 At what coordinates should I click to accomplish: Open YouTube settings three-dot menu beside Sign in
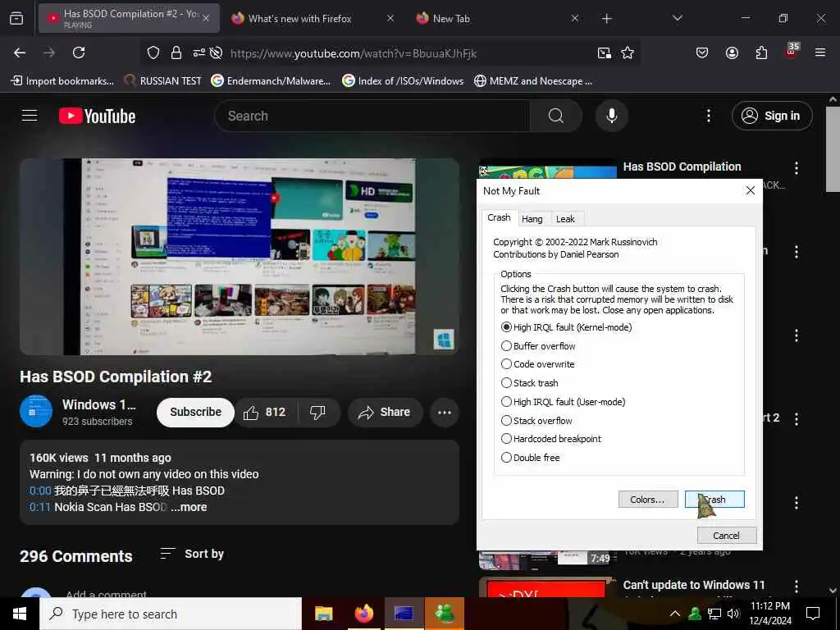point(708,116)
